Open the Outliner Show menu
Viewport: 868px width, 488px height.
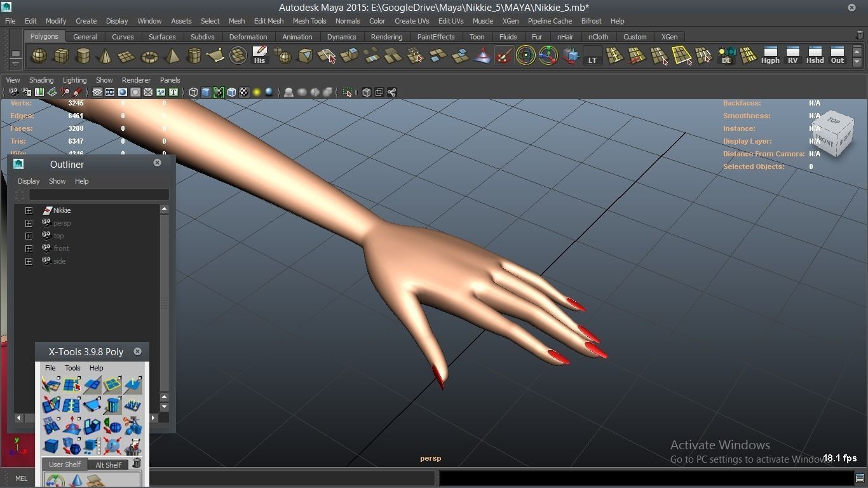pos(57,181)
